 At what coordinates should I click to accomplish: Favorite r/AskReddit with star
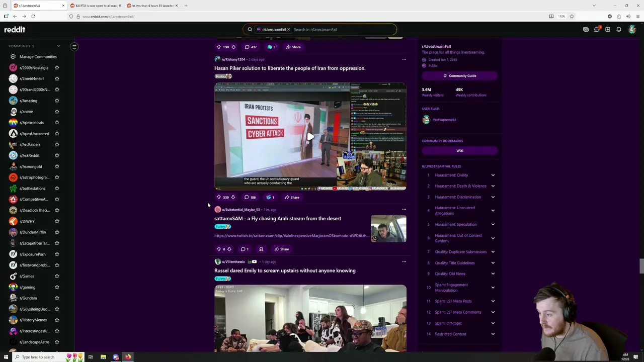(x=57, y=155)
